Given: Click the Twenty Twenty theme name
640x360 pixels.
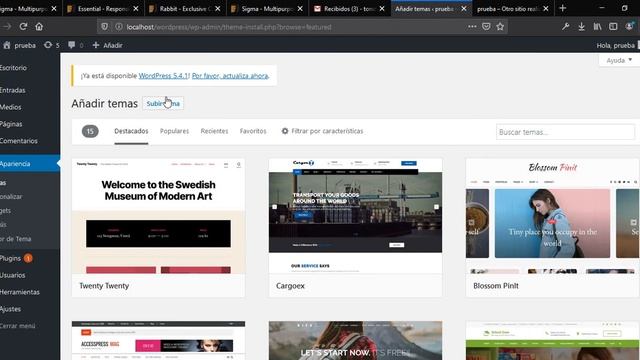Looking at the screenshot, I should 104,286.
